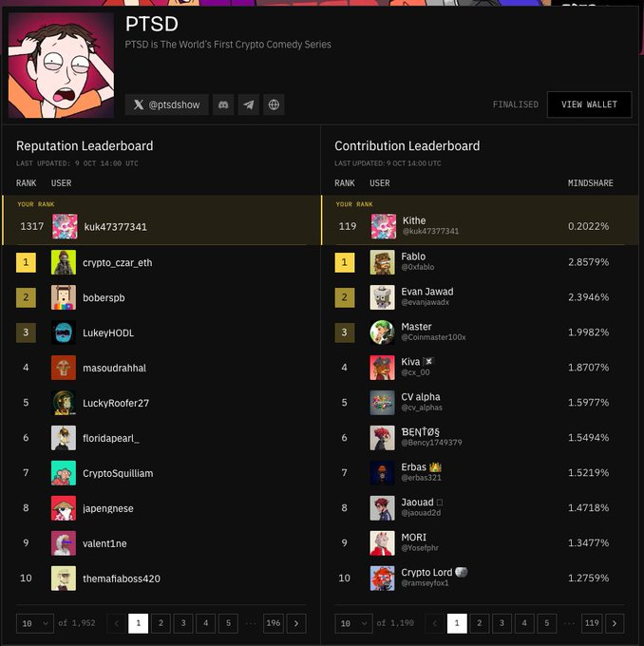Go to page 3 of Reputation Leaderboard
Screen dimensions: 644x646
point(183,623)
